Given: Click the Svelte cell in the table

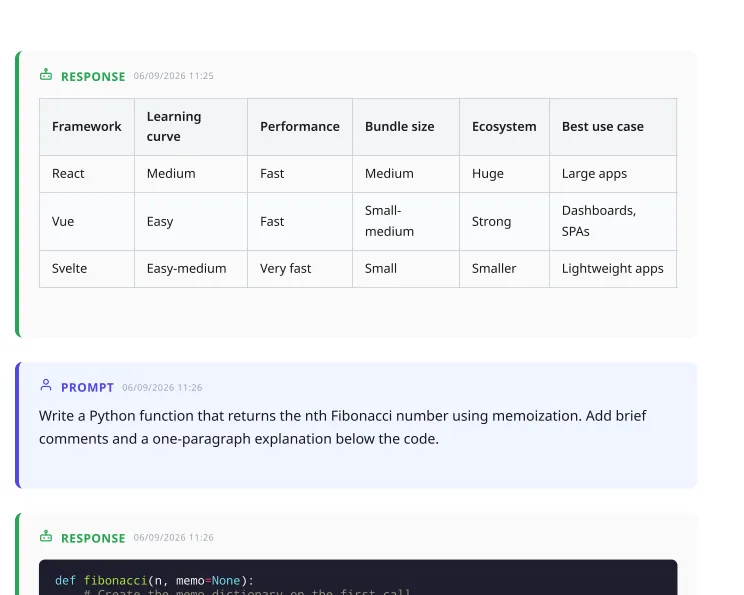Looking at the screenshot, I should pos(87,269).
